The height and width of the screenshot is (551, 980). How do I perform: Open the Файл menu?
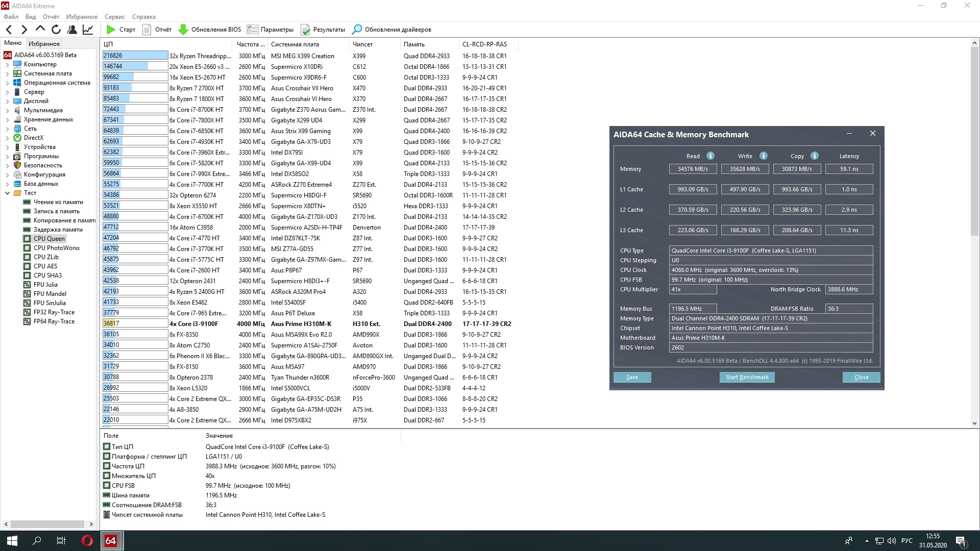tap(11, 17)
